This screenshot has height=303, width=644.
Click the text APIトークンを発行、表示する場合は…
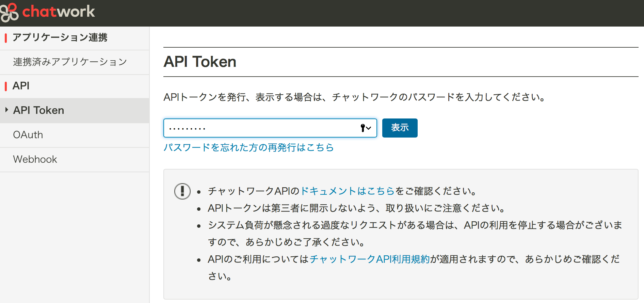(355, 97)
